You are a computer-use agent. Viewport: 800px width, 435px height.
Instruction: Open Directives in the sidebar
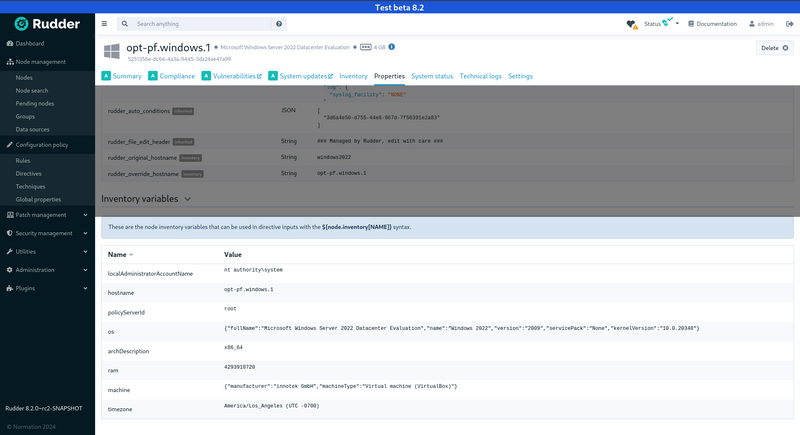click(x=29, y=173)
